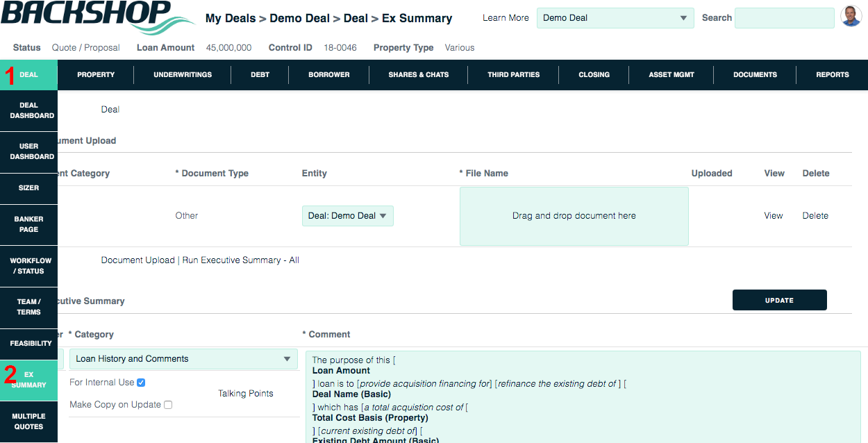Image resolution: width=868 pixels, height=443 pixels.
Task: Toggle the For Internal Use checkbox
Action: click(x=141, y=383)
